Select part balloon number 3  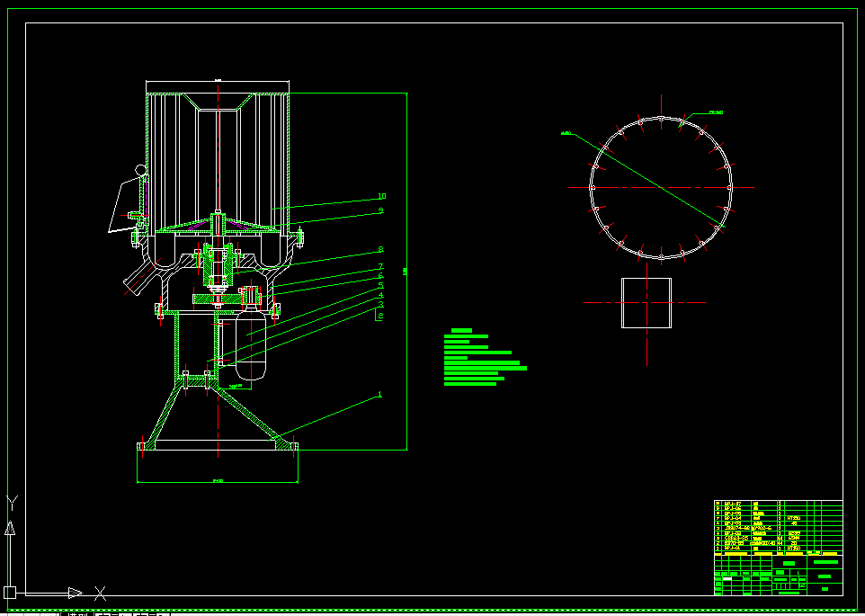pos(380,305)
